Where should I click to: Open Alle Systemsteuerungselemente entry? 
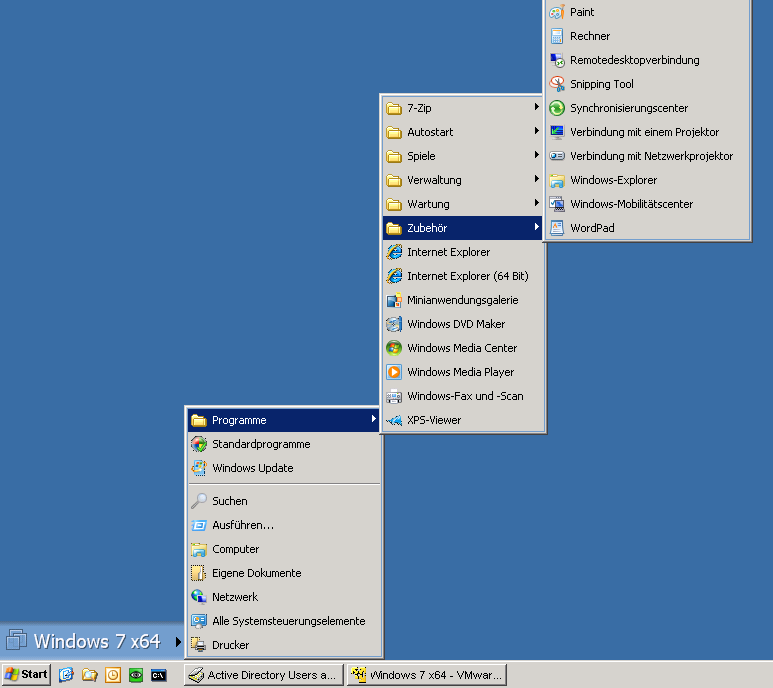point(283,621)
